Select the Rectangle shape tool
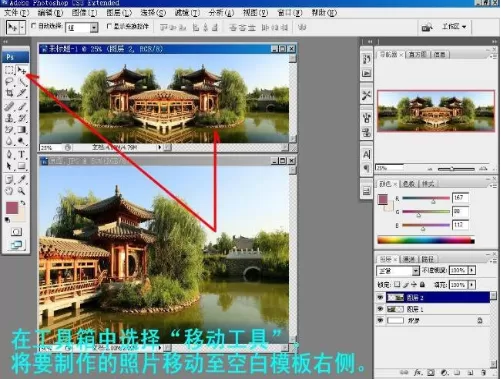Viewport: 501px width, 379px height. [x=22, y=166]
